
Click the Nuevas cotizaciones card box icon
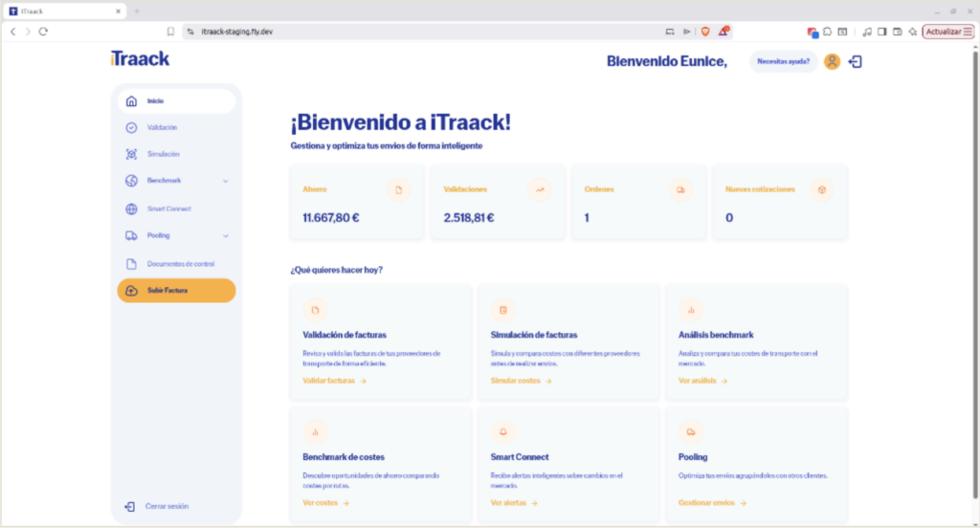(x=822, y=190)
